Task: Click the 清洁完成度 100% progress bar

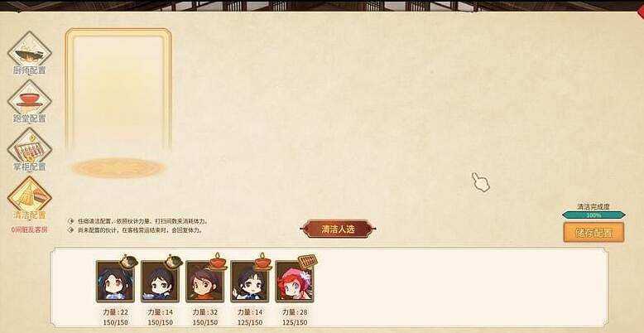Action: [x=594, y=215]
